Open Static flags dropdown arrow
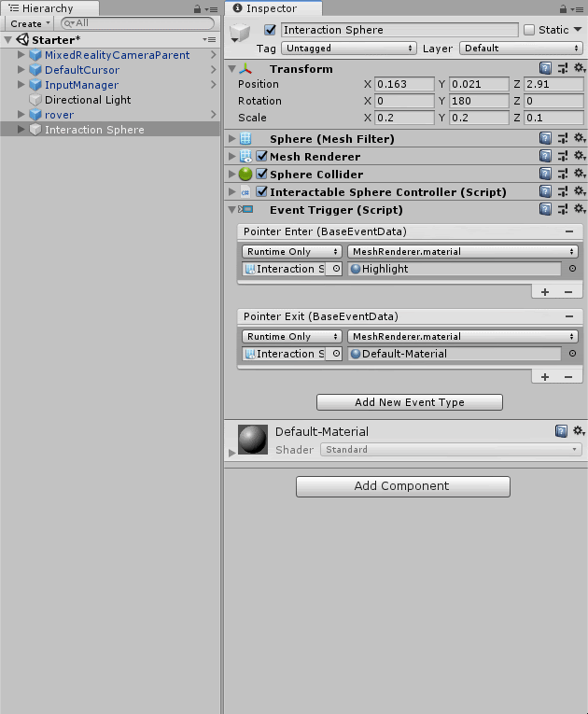This screenshot has height=714, width=588. click(578, 30)
